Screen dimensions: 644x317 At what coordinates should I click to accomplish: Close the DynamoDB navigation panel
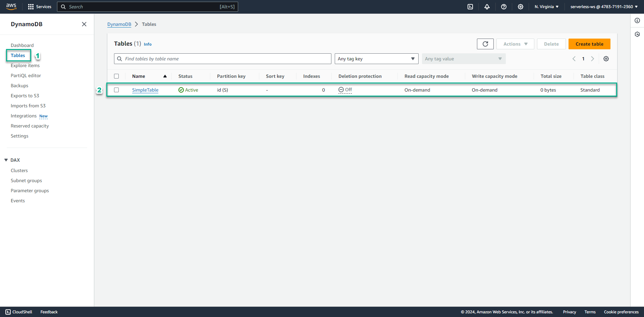[84, 24]
